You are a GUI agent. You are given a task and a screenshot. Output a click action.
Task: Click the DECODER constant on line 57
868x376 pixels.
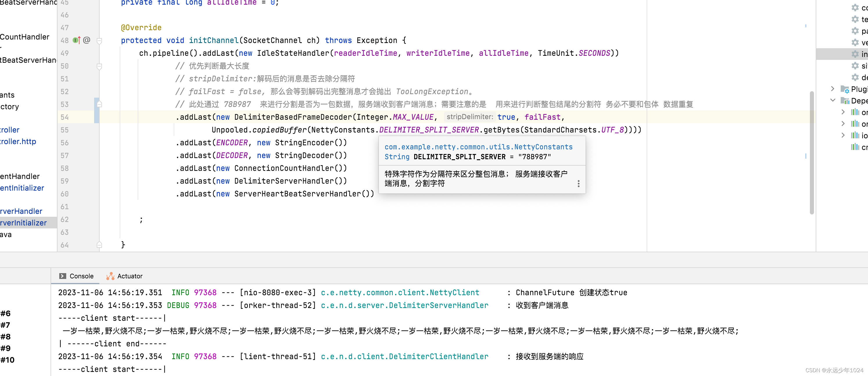coord(232,155)
